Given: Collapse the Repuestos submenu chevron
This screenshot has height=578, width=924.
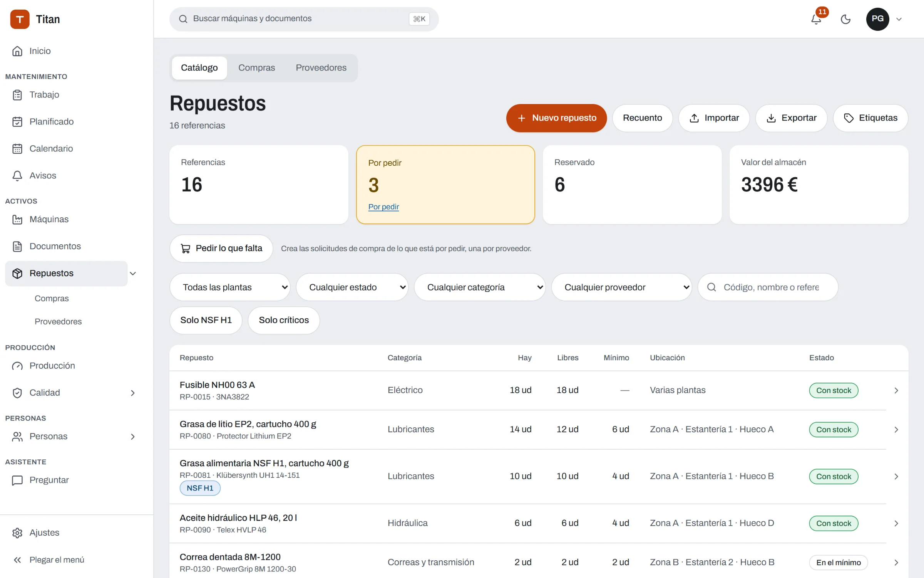Looking at the screenshot, I should click(133, 273).
